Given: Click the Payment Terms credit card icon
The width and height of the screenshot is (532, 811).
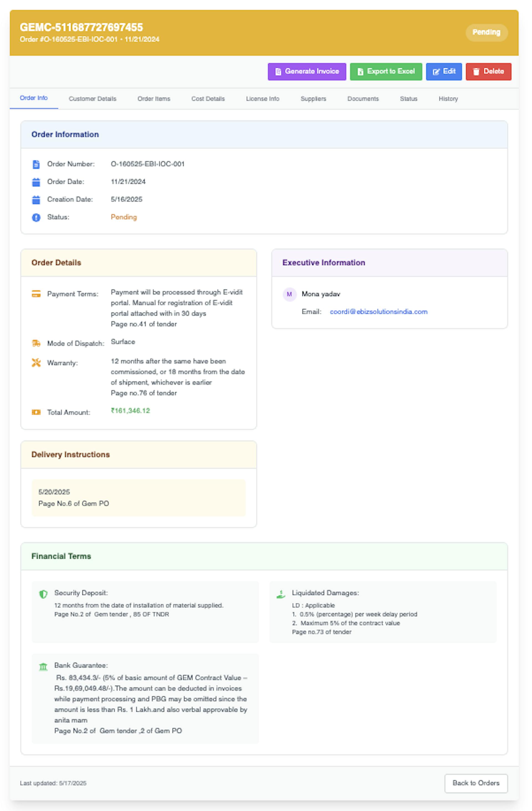Looking at the screenshot, I should pyautogui.click(x=36, y=294).
